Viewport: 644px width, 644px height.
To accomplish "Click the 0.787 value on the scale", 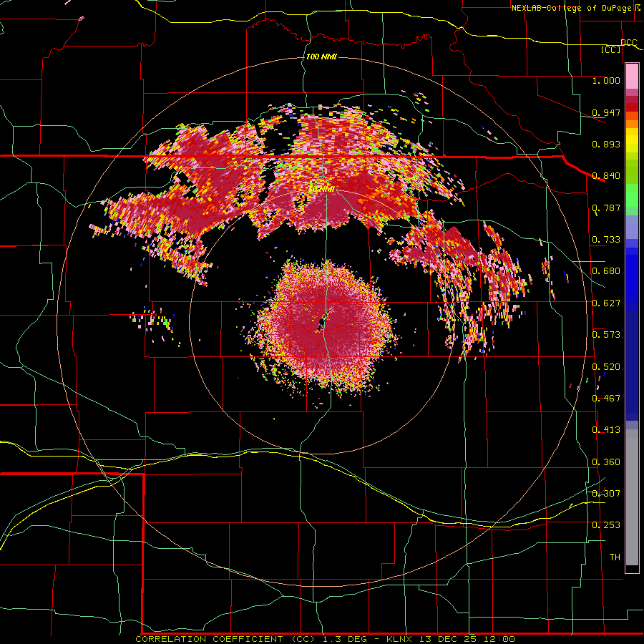I will 606,208.
